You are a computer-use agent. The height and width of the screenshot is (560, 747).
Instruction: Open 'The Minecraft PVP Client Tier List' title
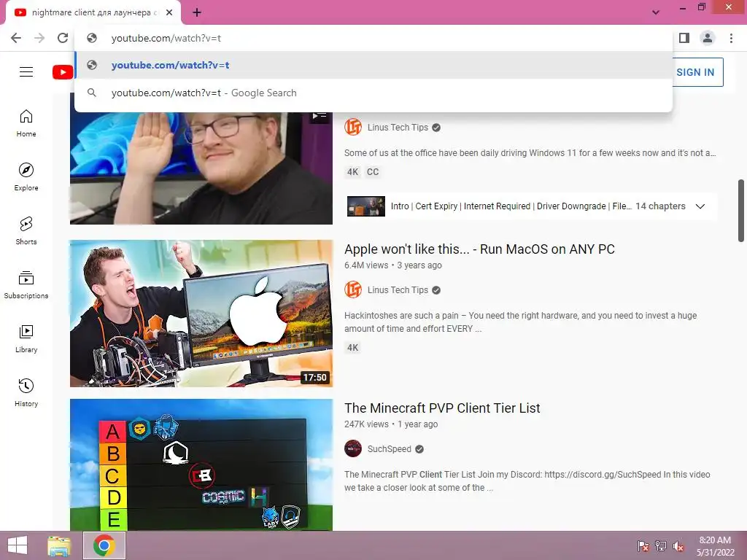click(x=442, y=408)
